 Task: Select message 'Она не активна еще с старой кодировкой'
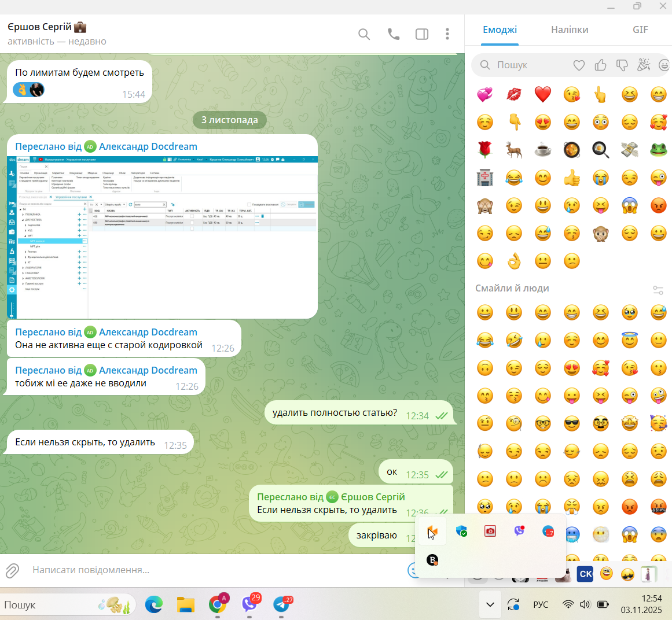(x=124, y=338)
